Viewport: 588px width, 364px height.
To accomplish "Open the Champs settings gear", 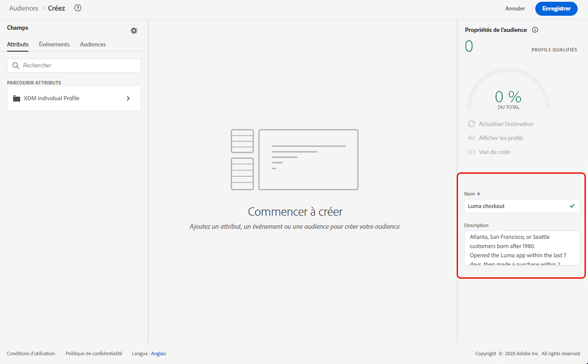I will coord(134,31).
